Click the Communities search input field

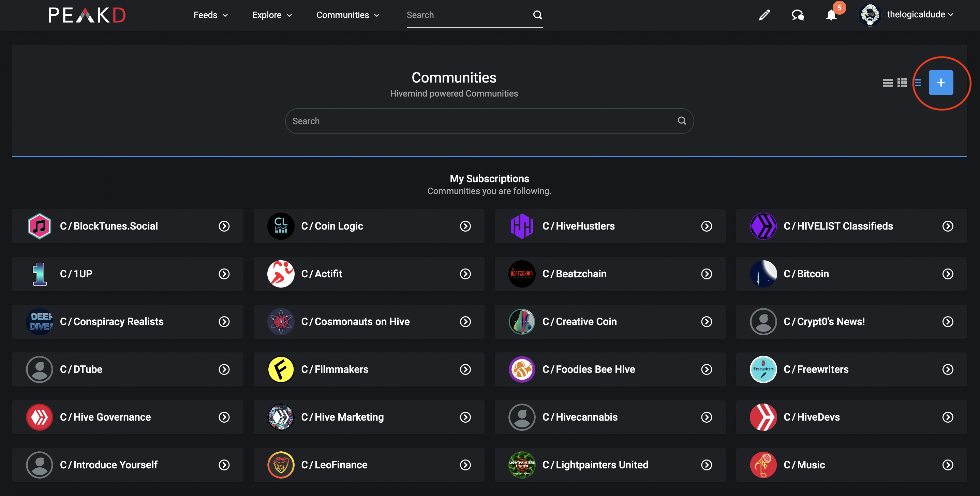[489, 121]
